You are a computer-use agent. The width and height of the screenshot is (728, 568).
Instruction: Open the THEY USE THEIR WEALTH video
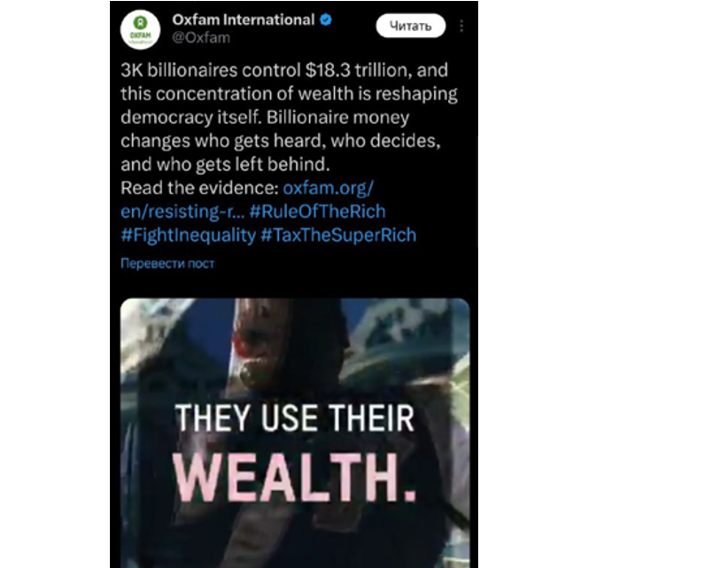coord(295,432)
